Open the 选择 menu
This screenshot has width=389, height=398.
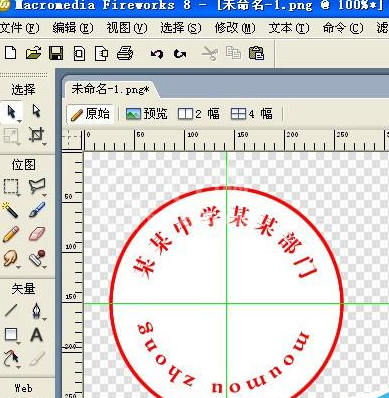[x=181, y=28]
